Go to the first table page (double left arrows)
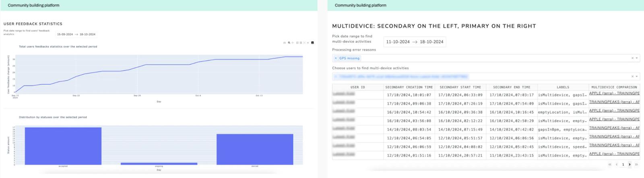The height and width of the screenshot is (178, 644). (610, 164)
